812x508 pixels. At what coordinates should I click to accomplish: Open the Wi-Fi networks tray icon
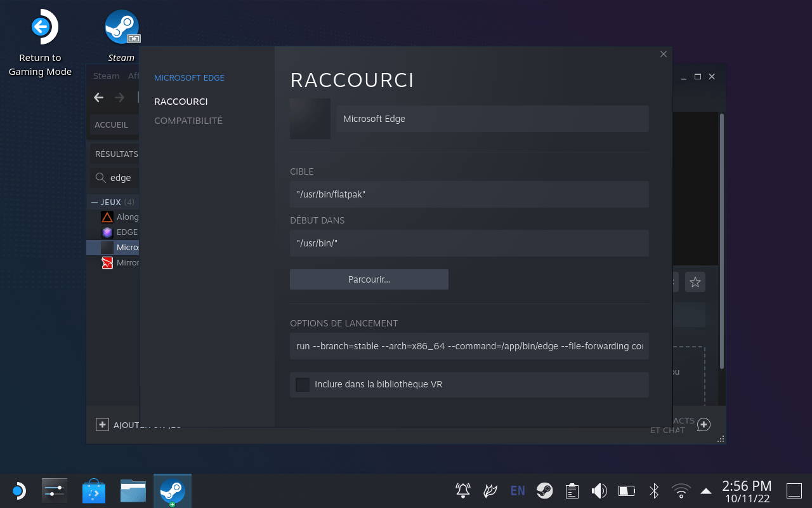[681, 491]
